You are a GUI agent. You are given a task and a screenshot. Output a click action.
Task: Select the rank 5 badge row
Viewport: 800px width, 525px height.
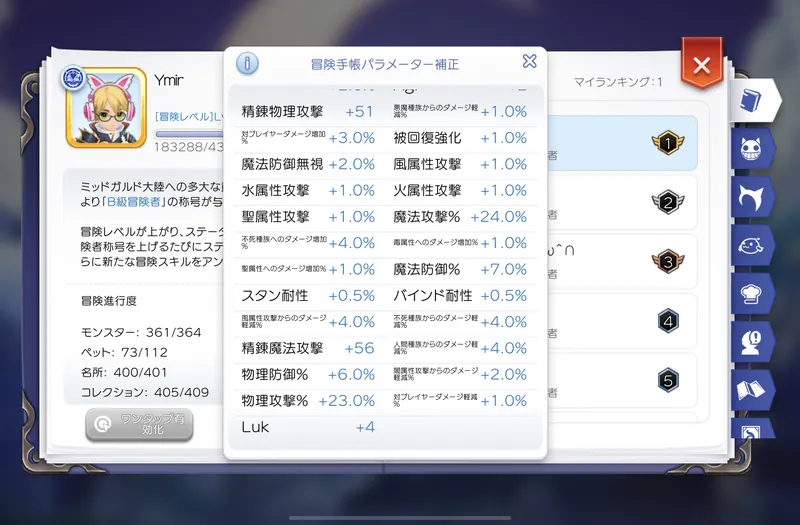[621, 381]
